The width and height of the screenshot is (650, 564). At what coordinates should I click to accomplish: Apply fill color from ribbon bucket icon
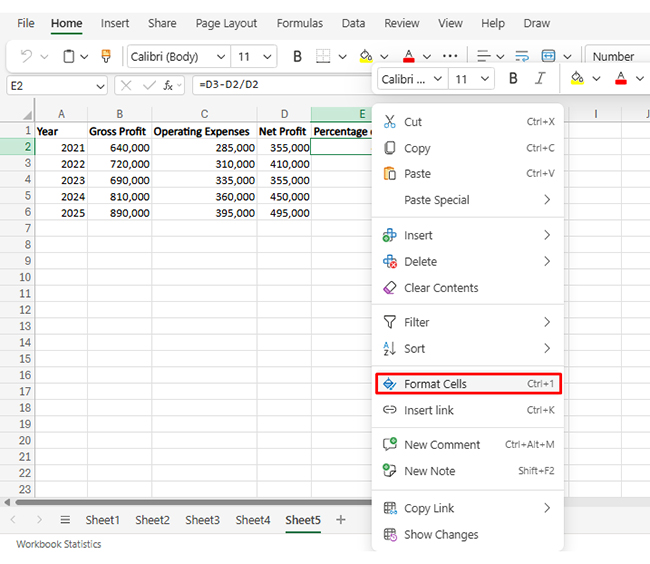pos(366,56)
